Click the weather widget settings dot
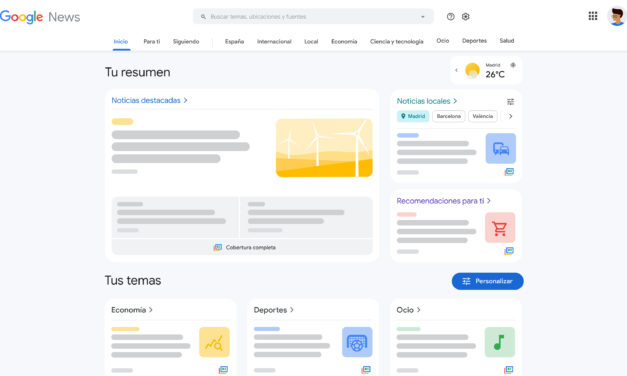This screenshot has height=376, width=627. click(513, 65)
